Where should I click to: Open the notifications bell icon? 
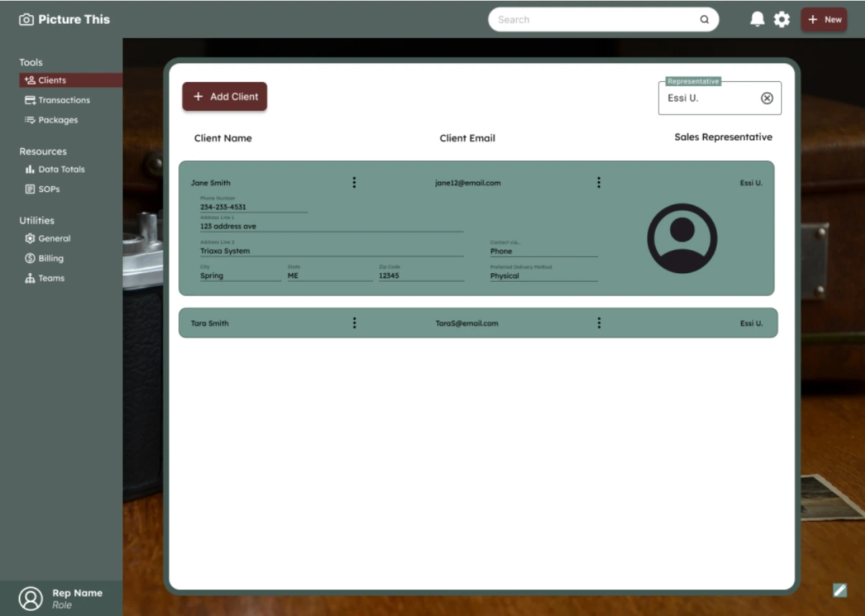click(757, 19)
